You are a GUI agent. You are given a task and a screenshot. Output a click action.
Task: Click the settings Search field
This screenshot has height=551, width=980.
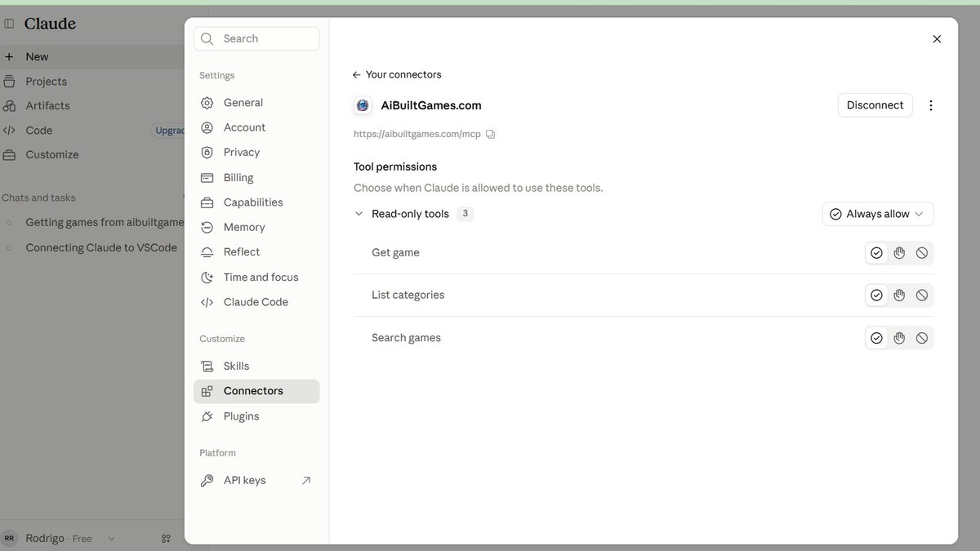pyautogui.click(x=256, y=38)
